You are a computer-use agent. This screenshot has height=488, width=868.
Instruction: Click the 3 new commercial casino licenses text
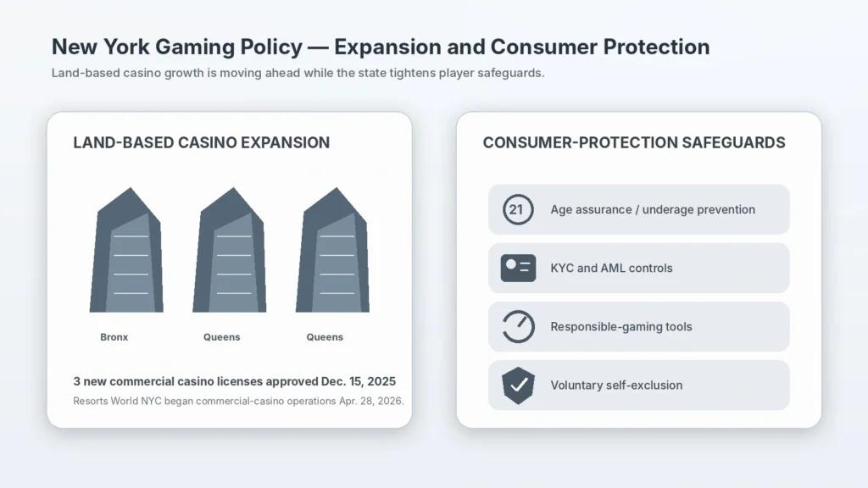point(234,381)
